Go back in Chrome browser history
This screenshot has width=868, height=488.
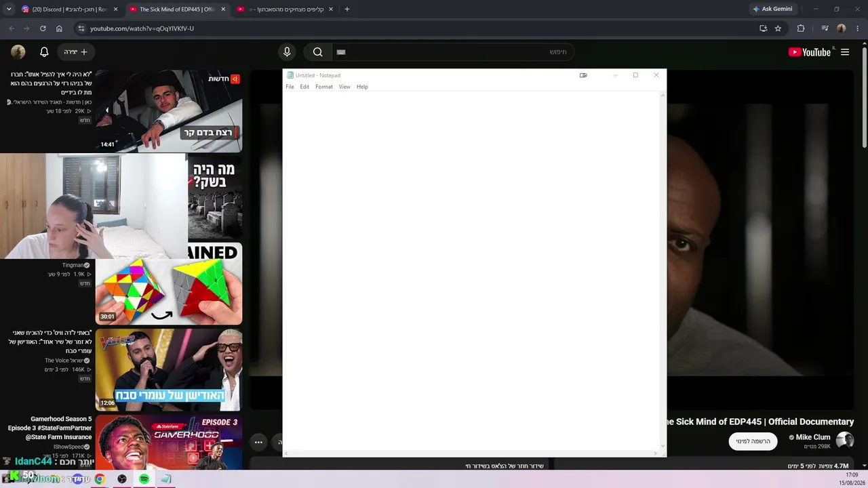click(12, 28)
